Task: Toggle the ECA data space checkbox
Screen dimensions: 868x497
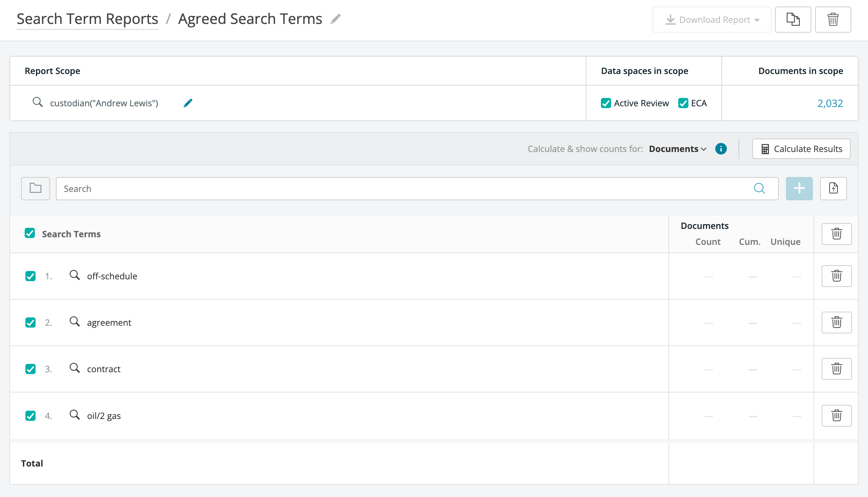Action: (683, 103)
